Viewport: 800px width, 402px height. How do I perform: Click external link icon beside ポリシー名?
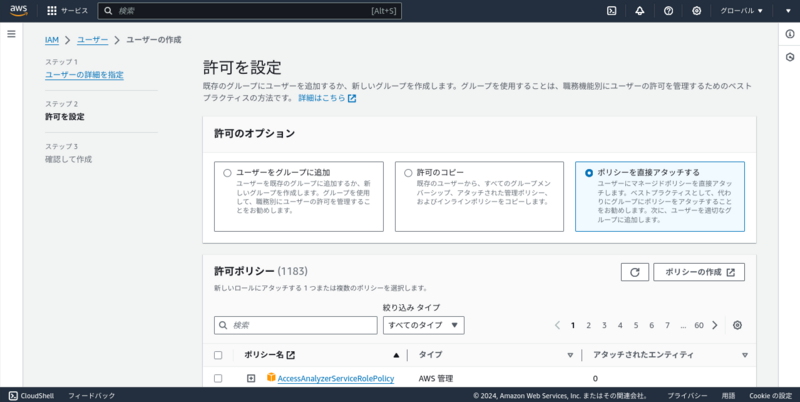point(291,355)
